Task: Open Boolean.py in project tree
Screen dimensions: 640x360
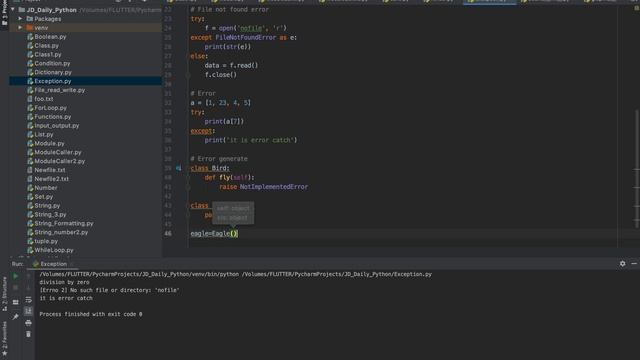Action: (x=50, y=37)
